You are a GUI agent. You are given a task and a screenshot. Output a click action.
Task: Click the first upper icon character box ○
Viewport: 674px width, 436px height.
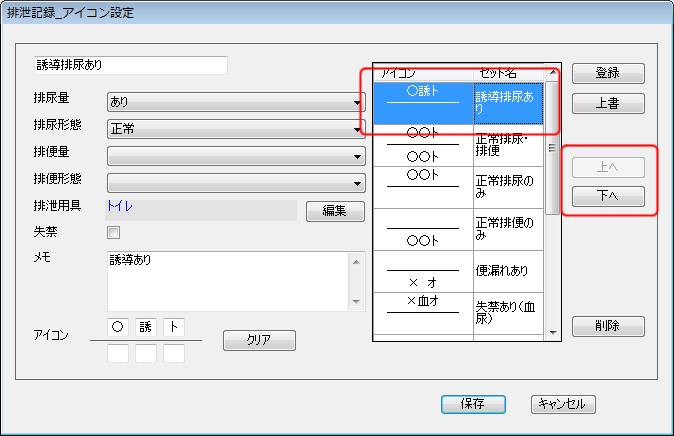pos(118,327)
